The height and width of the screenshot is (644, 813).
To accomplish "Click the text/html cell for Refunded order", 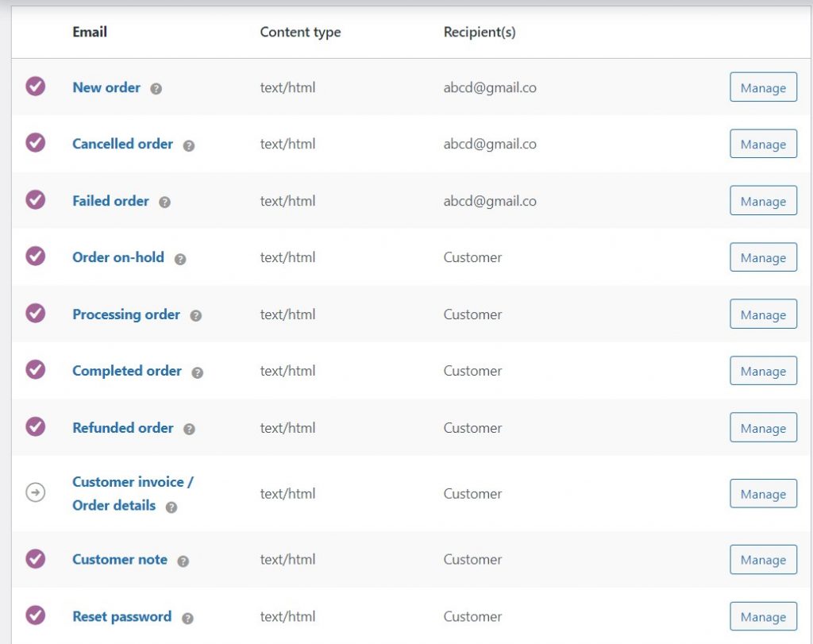I will coord(287,428).
